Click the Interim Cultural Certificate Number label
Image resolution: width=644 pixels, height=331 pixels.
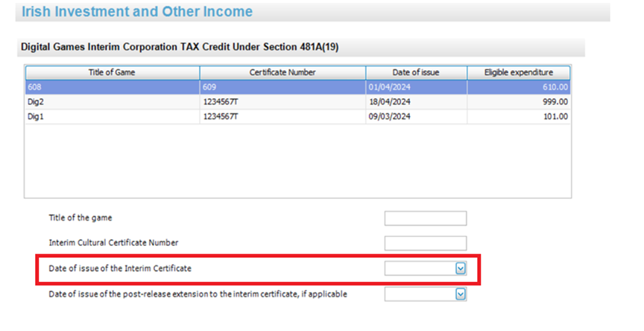pyautogui.click(x=114, y=243)
